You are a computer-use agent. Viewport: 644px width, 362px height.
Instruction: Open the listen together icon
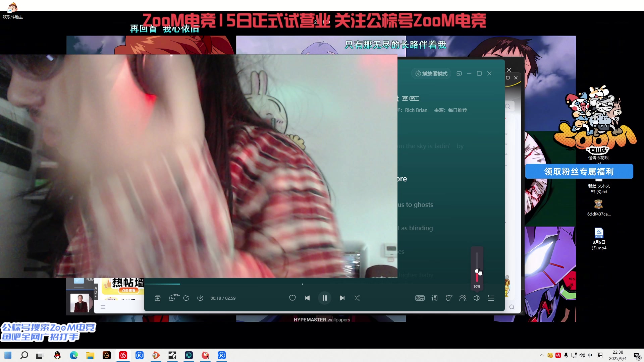[x=463, y=298]
